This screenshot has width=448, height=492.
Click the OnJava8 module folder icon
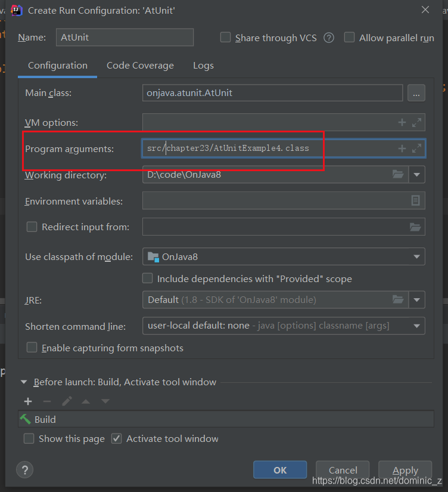(153, 257)
